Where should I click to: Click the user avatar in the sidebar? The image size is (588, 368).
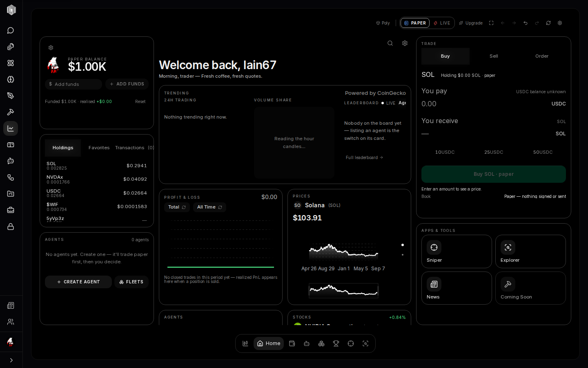(11, 342)
